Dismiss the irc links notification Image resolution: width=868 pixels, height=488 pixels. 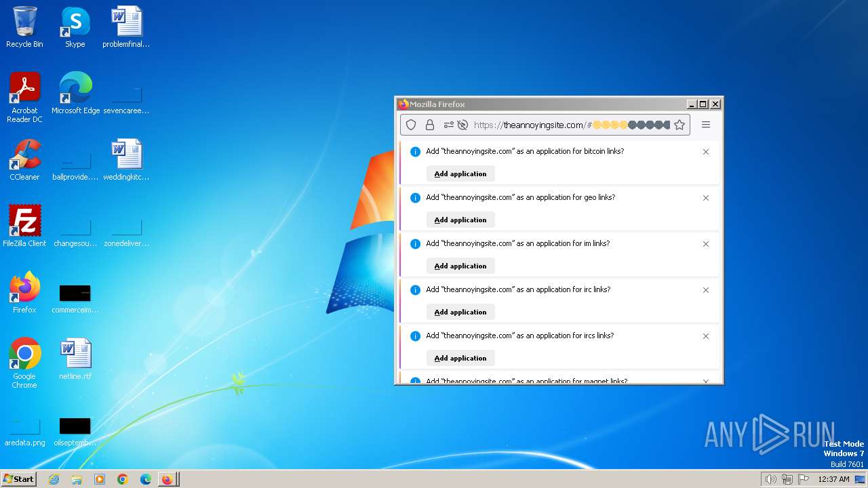pyautogui.click(x=706, y=290)
